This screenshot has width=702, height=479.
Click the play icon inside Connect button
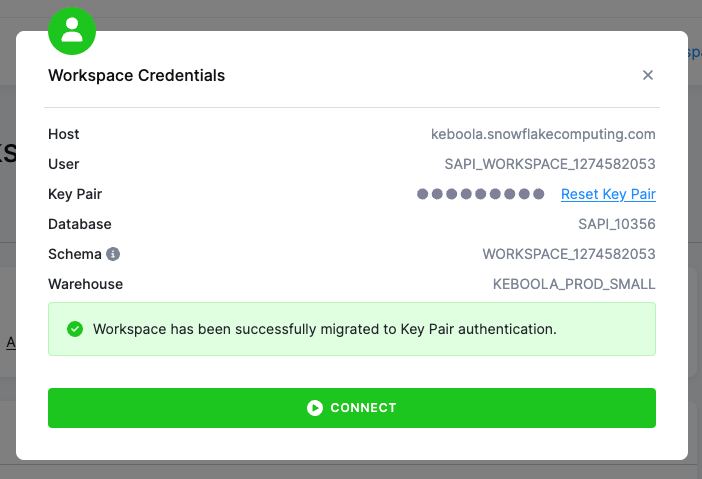coord(315,408)
